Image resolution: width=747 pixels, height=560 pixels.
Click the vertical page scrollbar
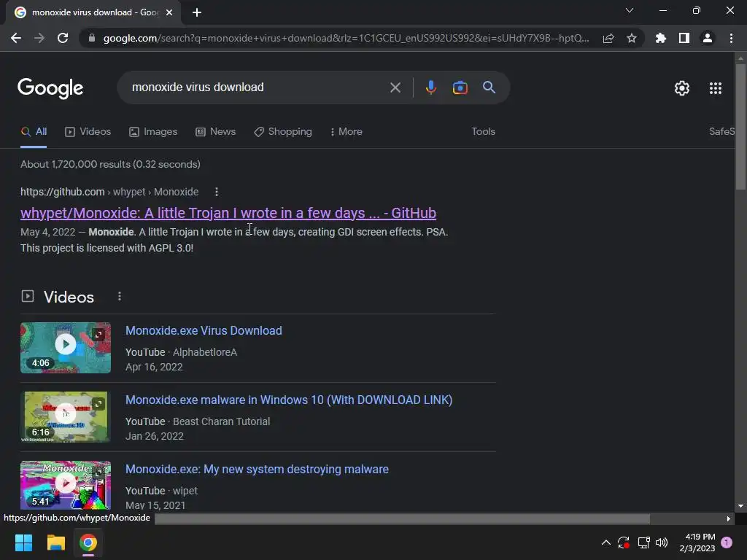coord(740,126)
